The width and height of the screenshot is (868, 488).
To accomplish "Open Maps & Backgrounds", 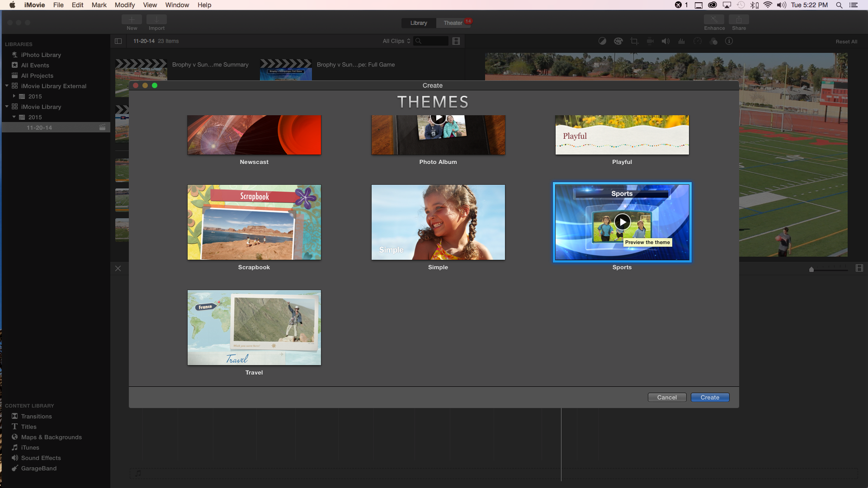I will point(51,437).
